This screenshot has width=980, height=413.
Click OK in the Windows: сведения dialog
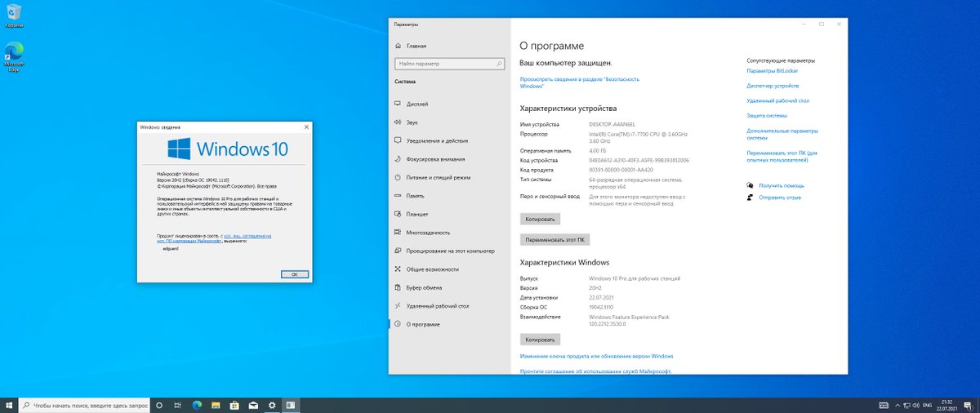[x=293, y=274]
